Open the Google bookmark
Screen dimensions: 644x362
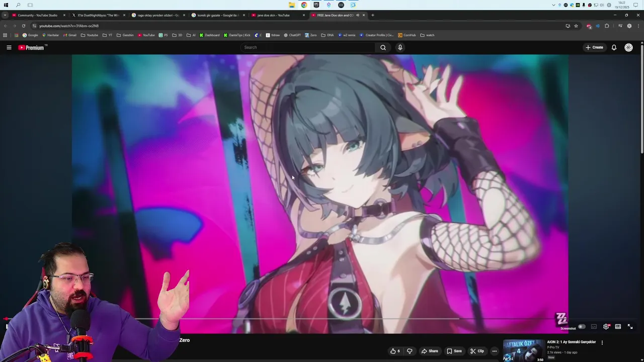pos(30,35)
